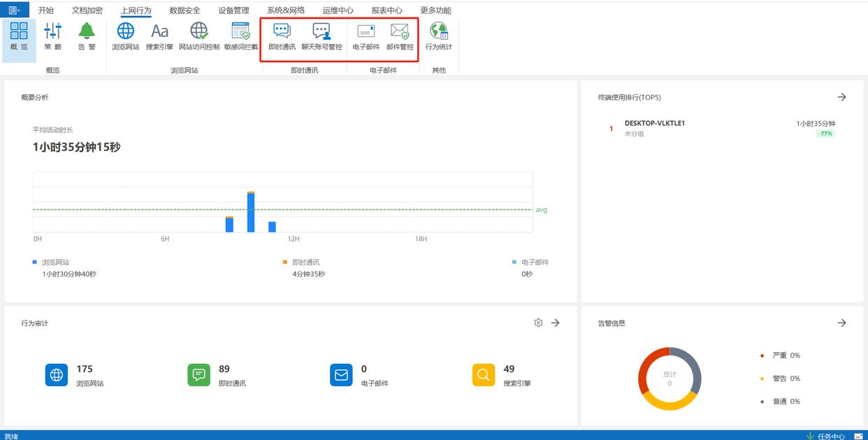Click the DESKTOP-VLKTLE1 terminal entry
Screen dimensions: 868x440
pyautogui.click(x=654, y=124)
